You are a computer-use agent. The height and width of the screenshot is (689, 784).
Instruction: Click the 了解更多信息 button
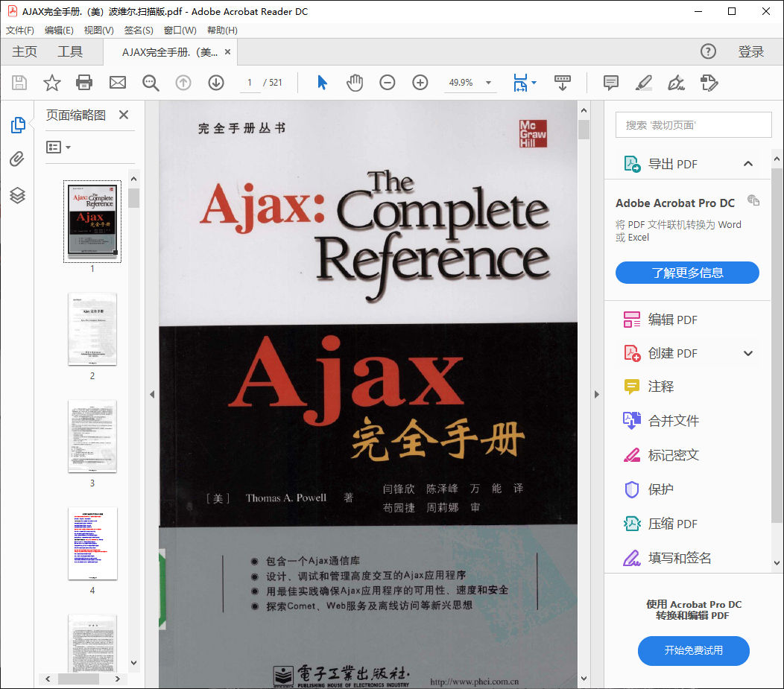click(686, 273)
